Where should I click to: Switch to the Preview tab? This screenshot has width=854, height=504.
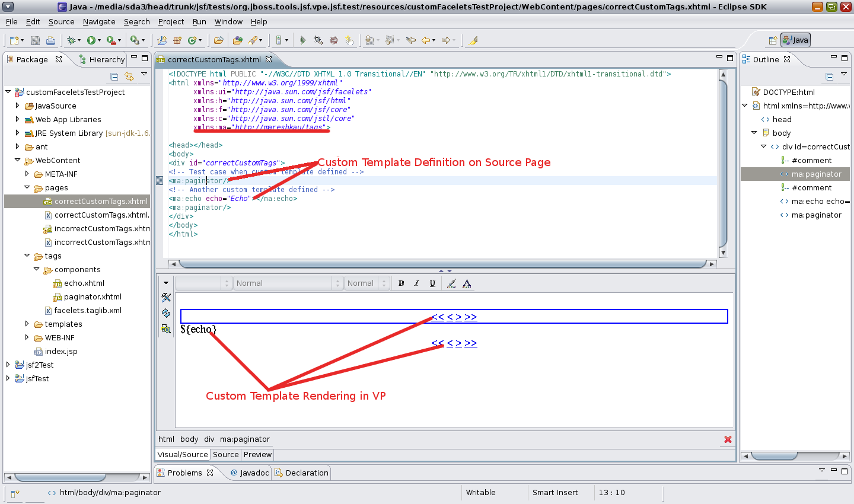pos(257,454)
